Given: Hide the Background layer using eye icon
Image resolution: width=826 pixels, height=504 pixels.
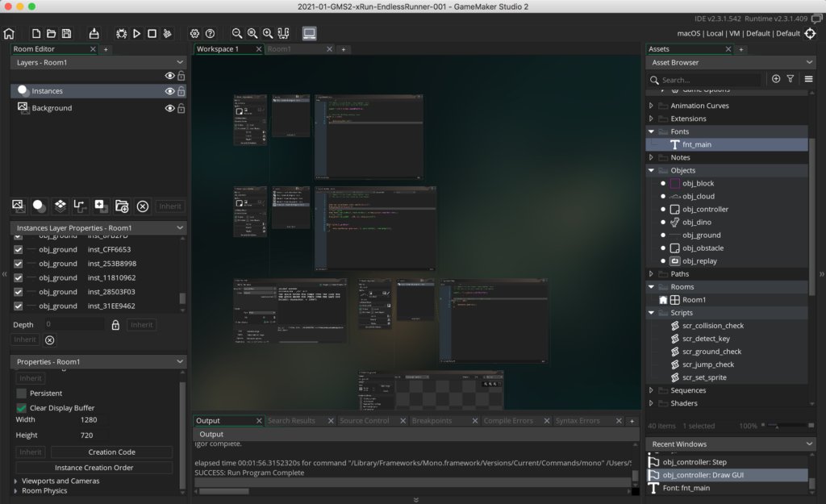Looking at the screenshot, I should 169,108.
